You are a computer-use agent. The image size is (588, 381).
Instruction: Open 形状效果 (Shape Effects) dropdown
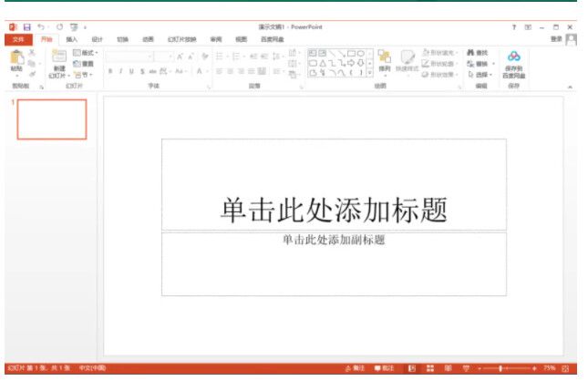(x=440, y=75)
